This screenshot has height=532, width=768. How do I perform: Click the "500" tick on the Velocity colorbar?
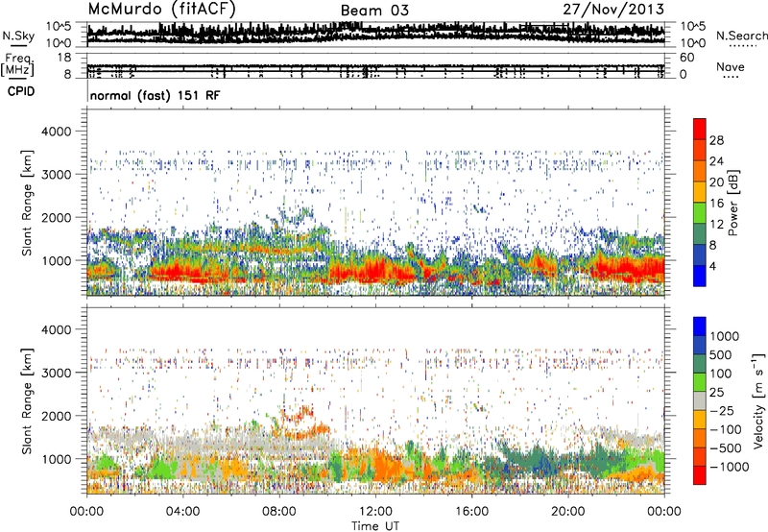click(x=721, y=355)
